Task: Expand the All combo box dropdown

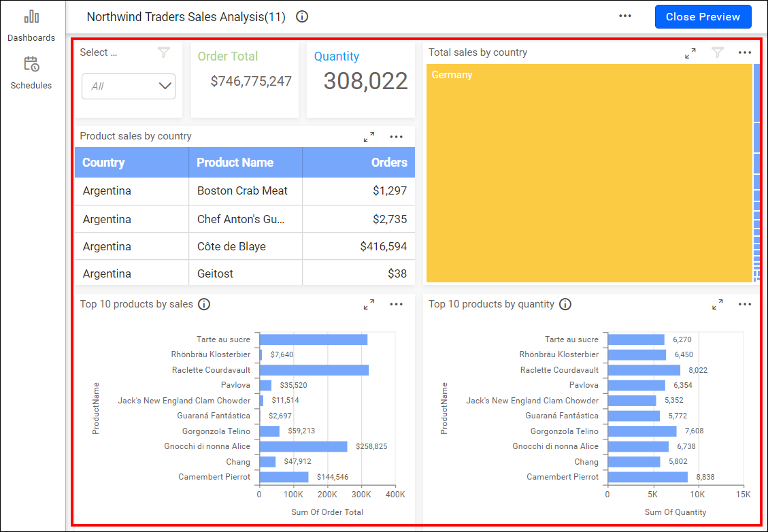Action: (165, 86)
